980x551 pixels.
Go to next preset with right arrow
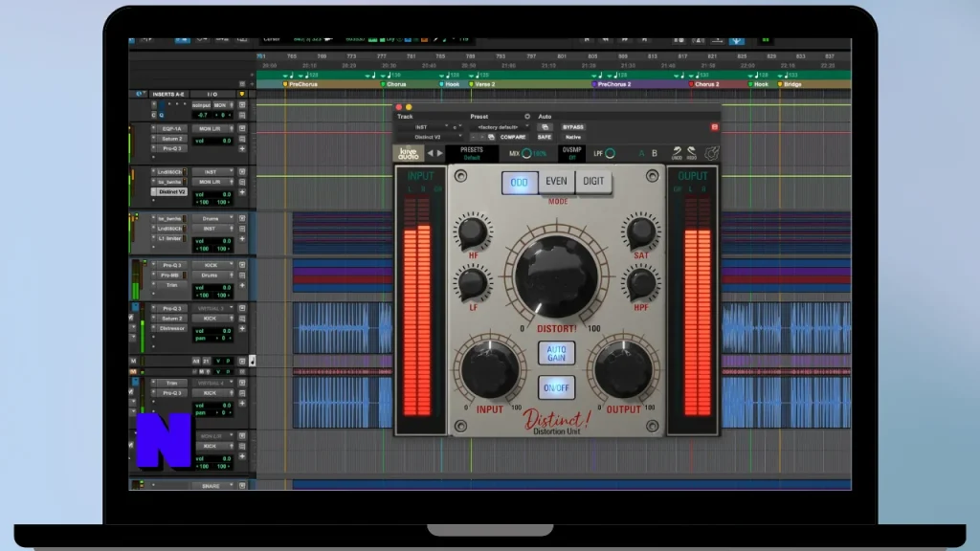point(440,153)
